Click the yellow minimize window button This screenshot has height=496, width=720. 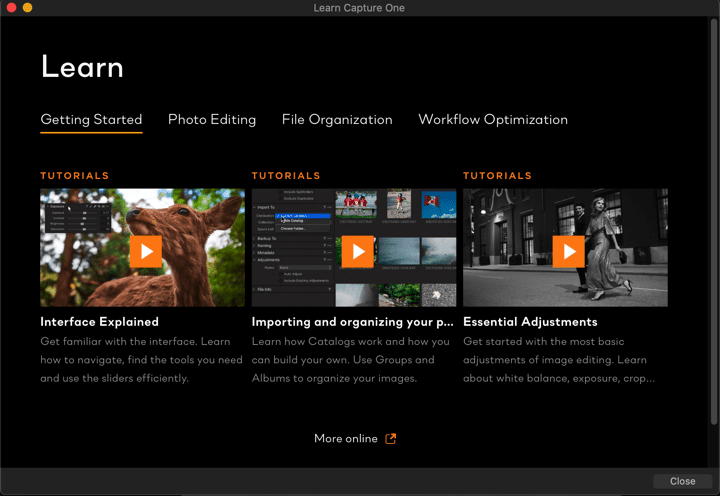pyautogui.click(x=28, y=7)
